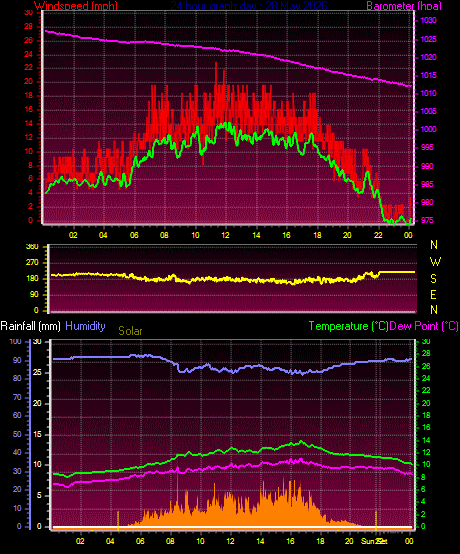Image resolution: width=460 pixels, height=554 pixels.
Task: Click the '06' hour label under the windspeed chart
Action: [134, 235]
